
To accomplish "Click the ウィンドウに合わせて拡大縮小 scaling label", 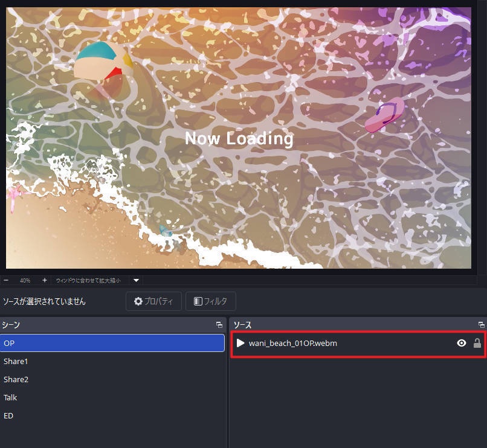I will coord(88,280).
